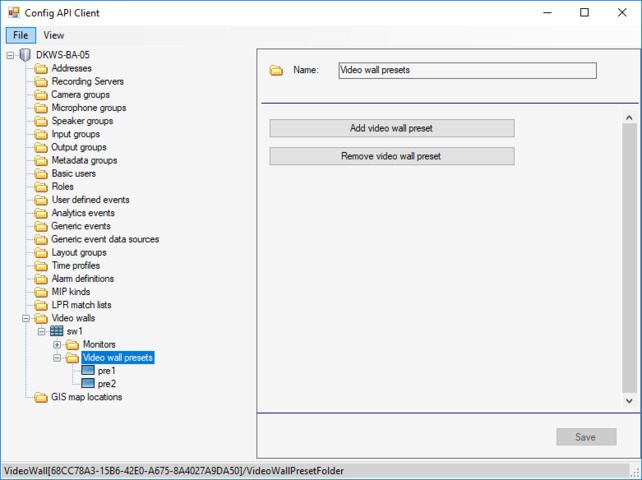
Task: Click the Alarm definitions folder icon
Action: click(41, 279)
